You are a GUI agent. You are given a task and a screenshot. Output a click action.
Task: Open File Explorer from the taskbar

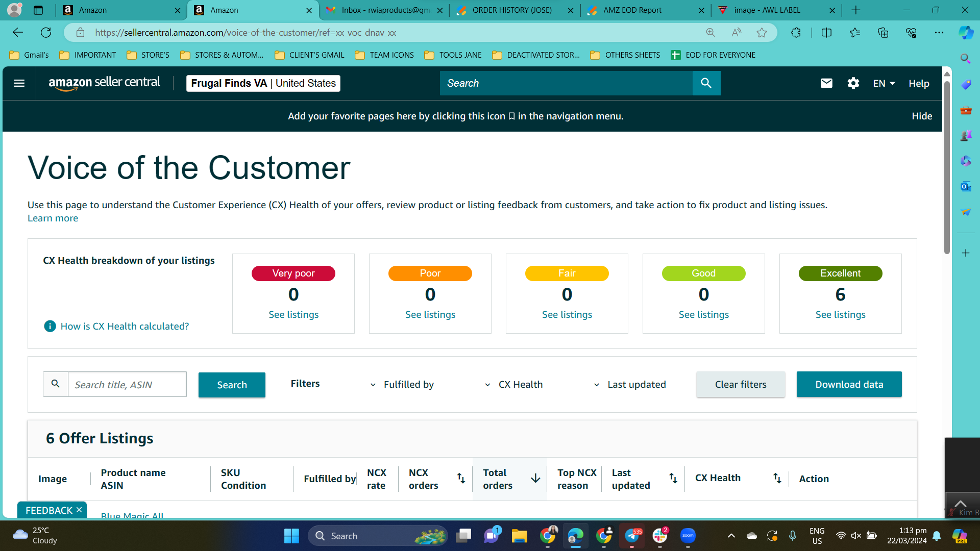[x=520, y=536]
